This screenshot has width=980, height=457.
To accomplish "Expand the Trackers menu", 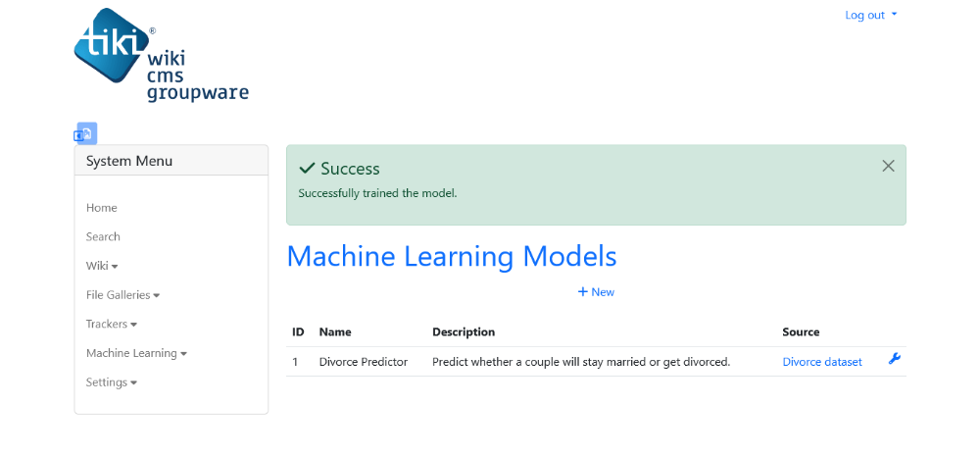I will click(x=112, y=324).
